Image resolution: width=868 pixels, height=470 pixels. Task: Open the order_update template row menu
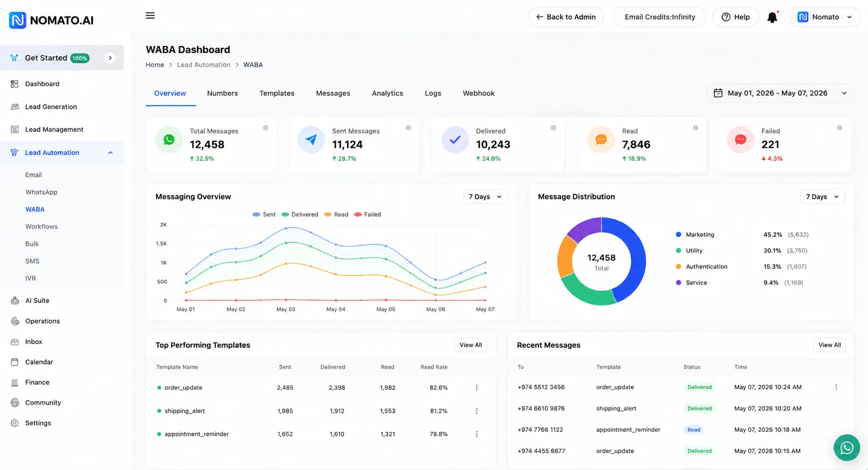(x=477, y=388)
